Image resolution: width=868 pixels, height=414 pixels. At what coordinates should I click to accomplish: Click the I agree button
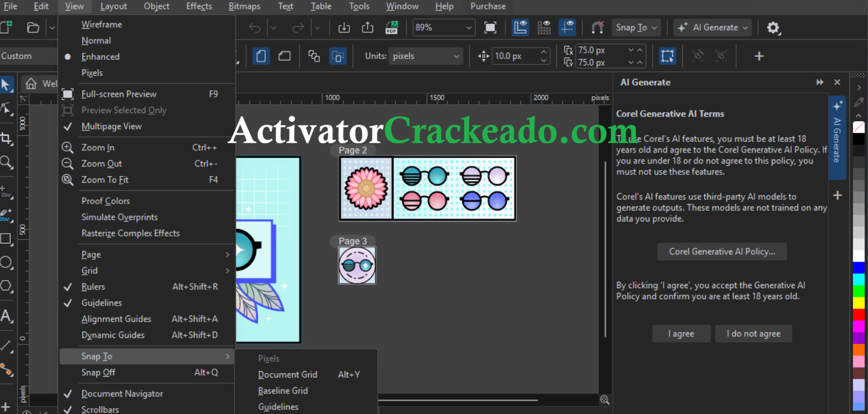click(x=681, y=333)
